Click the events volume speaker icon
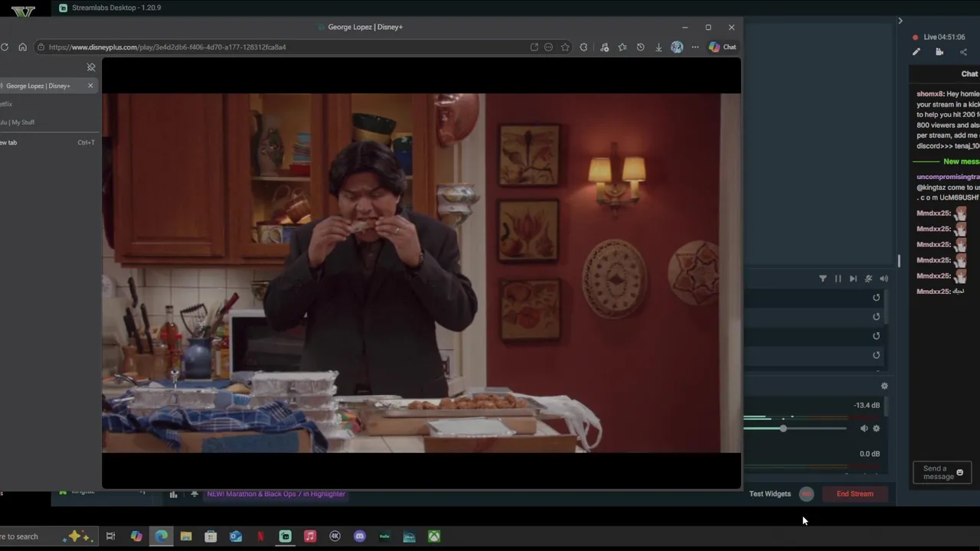The width and height of the screenshot is (980, 551). (x=884, y=279)
